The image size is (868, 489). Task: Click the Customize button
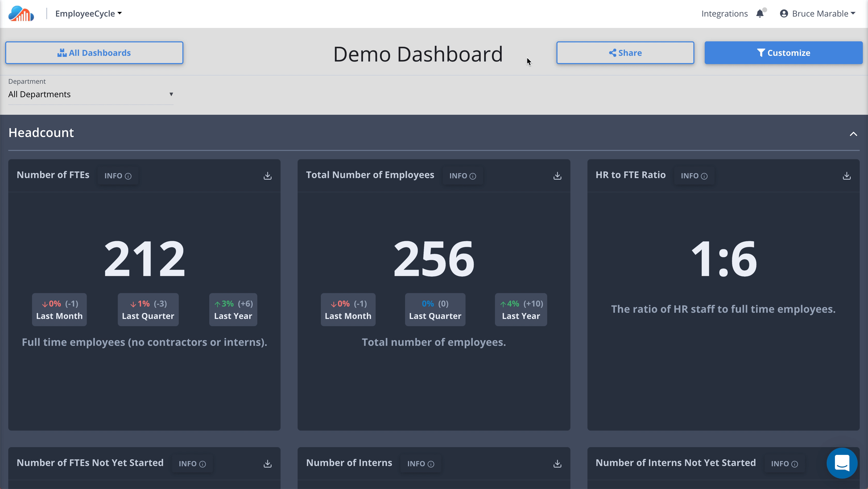[784, 52]
